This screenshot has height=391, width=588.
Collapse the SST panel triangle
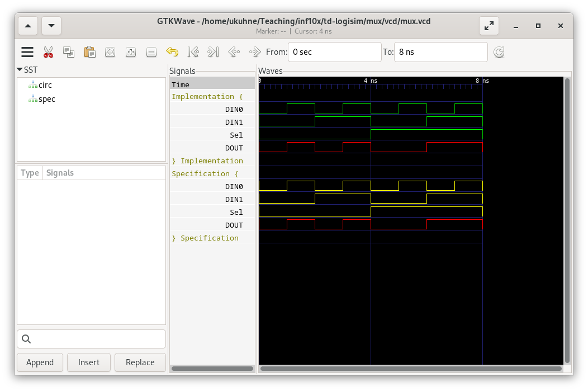[x=20, y=70]
